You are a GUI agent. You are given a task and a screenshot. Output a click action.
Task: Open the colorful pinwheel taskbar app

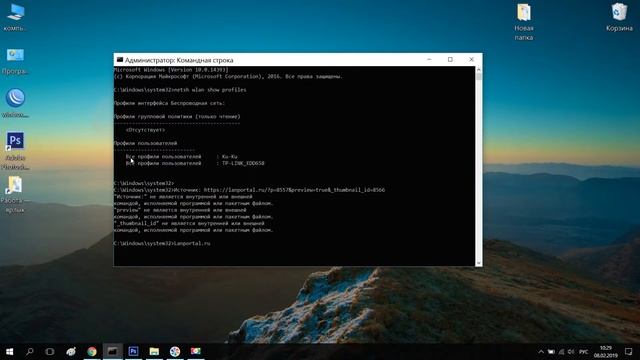[x=175, y=351]
